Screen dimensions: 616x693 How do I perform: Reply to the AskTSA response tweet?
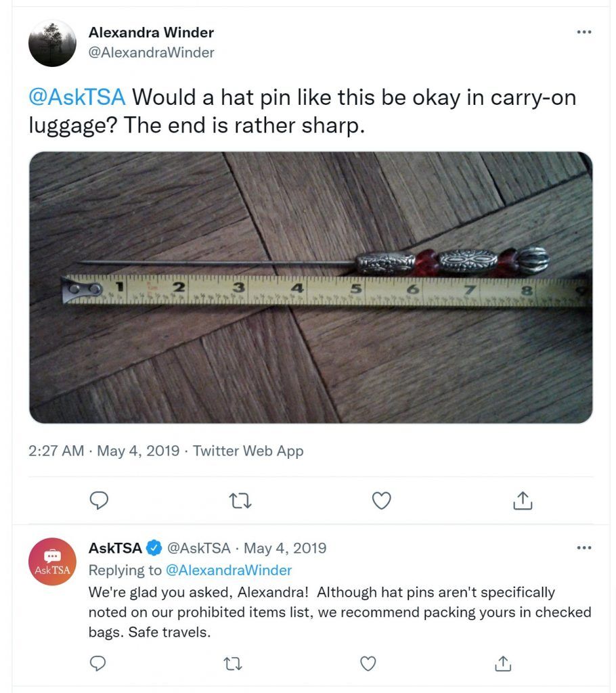(x=97, y=663)
